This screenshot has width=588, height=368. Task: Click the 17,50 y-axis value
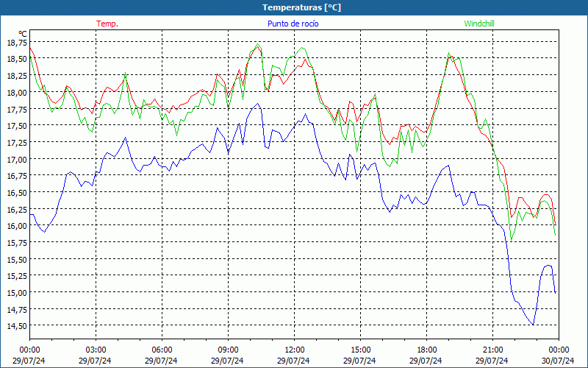pyautogui.click(x=17, y=126)
